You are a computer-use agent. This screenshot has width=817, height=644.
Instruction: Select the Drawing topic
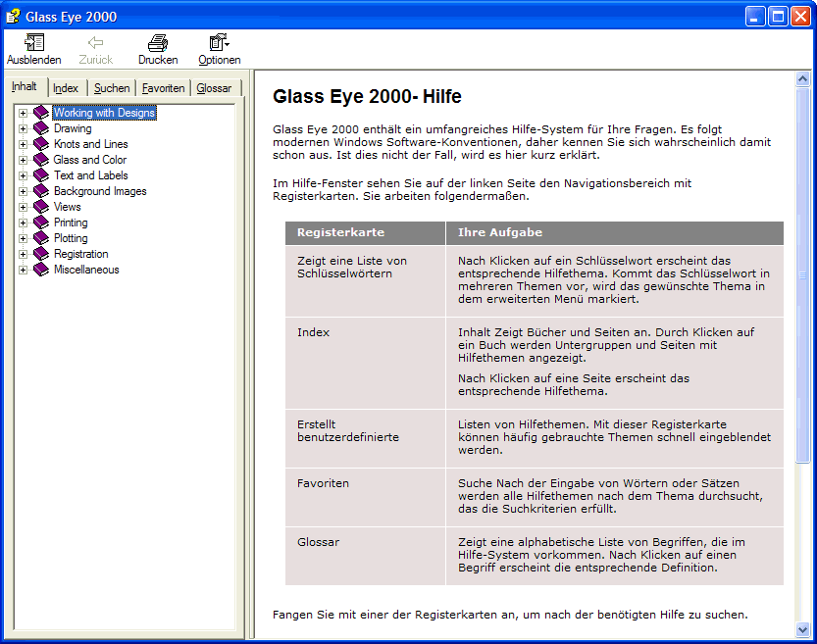73,128
